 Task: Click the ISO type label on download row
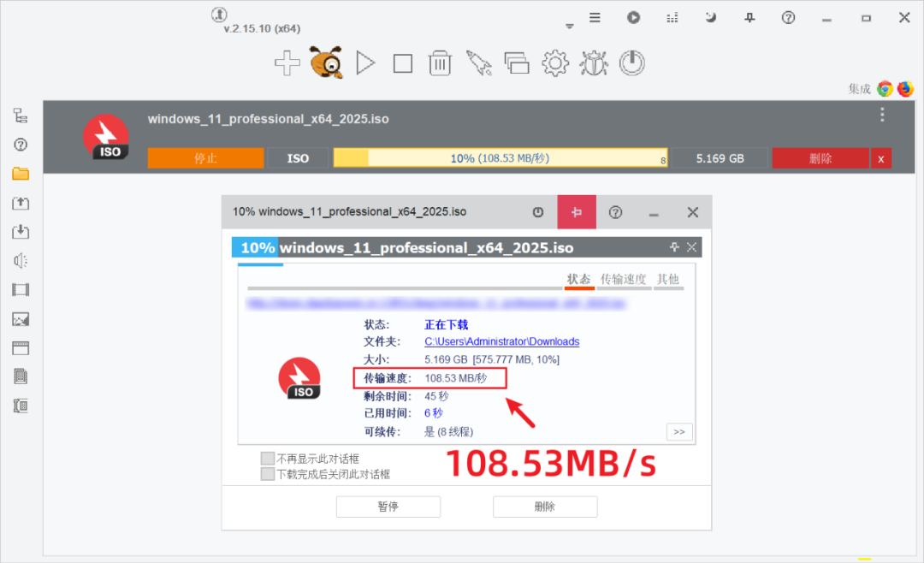pyautogui.click(x=298, y=158)
